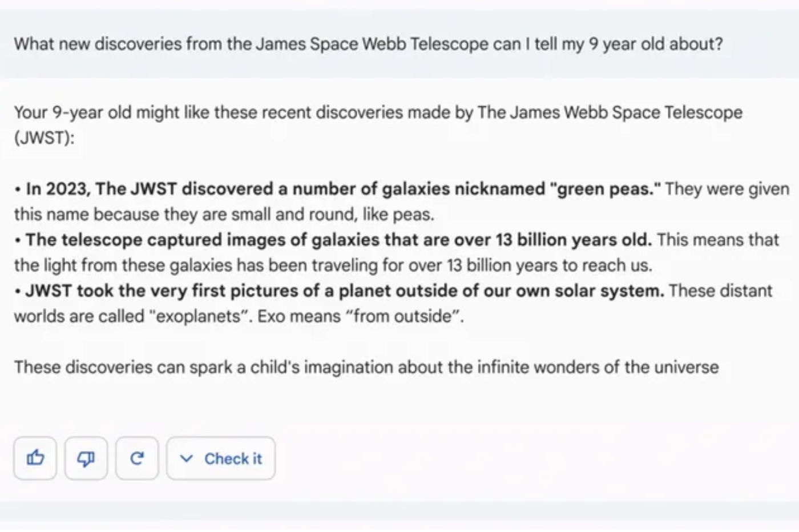The height and width of the screenshot is (532, 799).
Task: Click the thumbs down icon
Action: point(86,458)
